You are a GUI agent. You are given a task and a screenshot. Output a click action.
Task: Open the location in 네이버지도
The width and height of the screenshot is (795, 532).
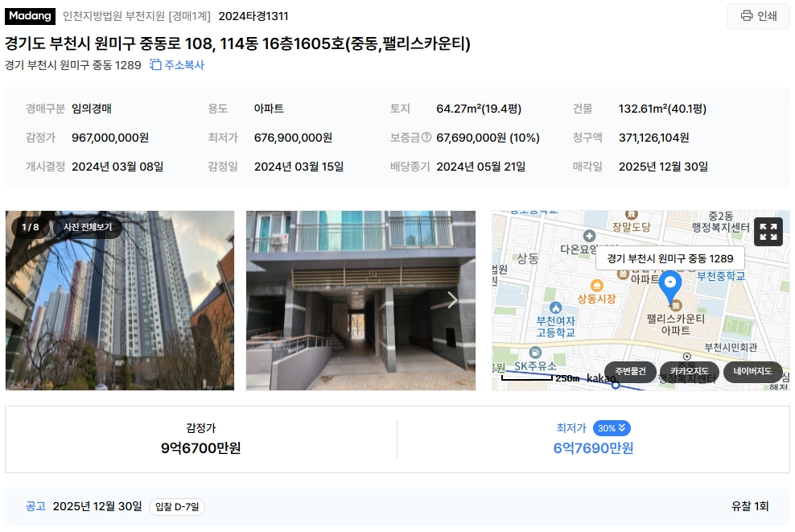coord(752,371)
